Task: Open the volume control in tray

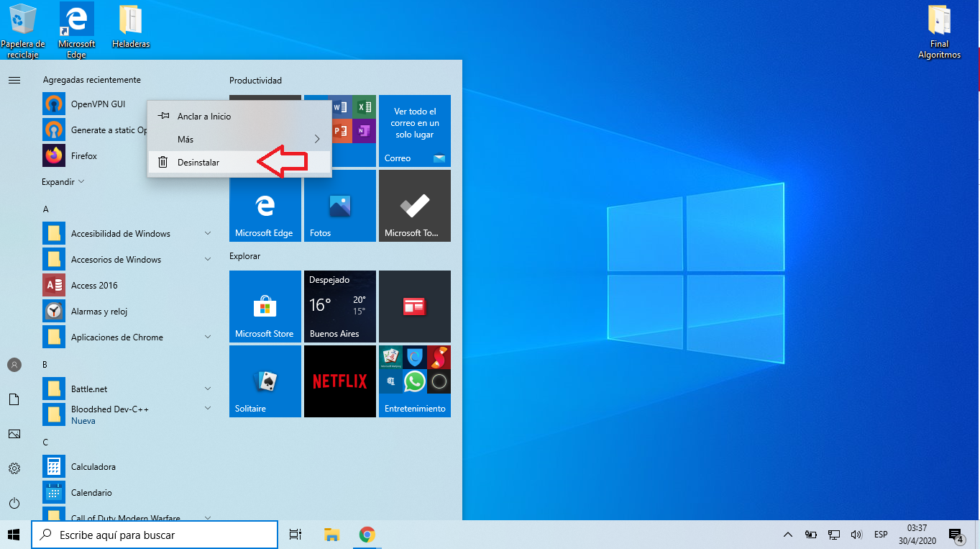Action: (x=856, y=535)
